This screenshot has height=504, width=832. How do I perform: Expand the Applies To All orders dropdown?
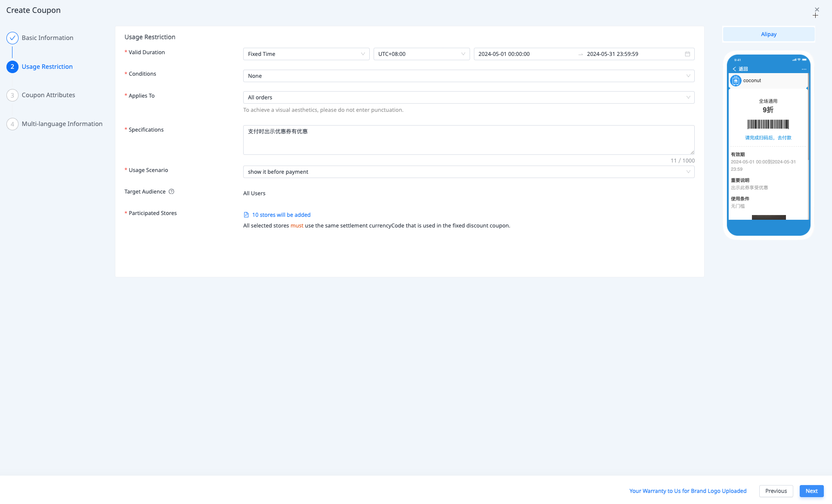point(468,98)
